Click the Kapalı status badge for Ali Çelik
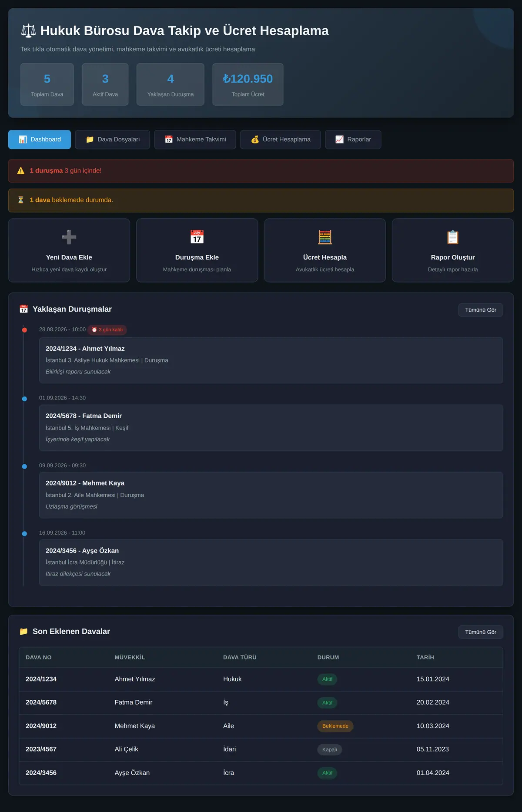Image resolution: width=522 pixels, height=812 pixels. click(x=330, y=749)
